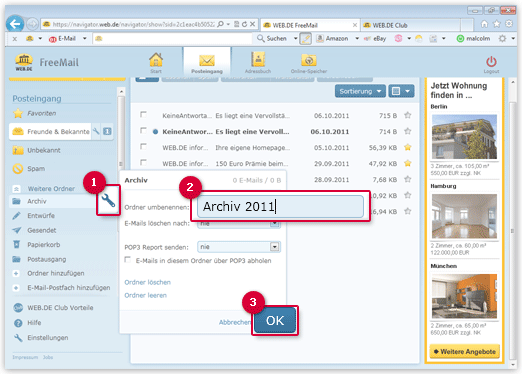This screenshot has height=374, width=522.
Task: Check the box for the 150 Euro Prämie mail
Action: tap(143, 162)
